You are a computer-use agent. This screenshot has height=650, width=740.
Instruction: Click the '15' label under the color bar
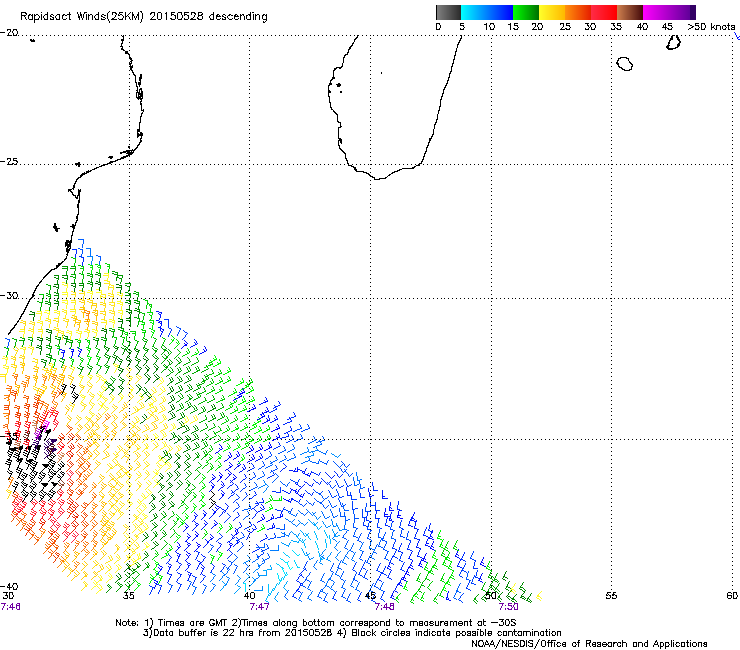coord(513,27)
